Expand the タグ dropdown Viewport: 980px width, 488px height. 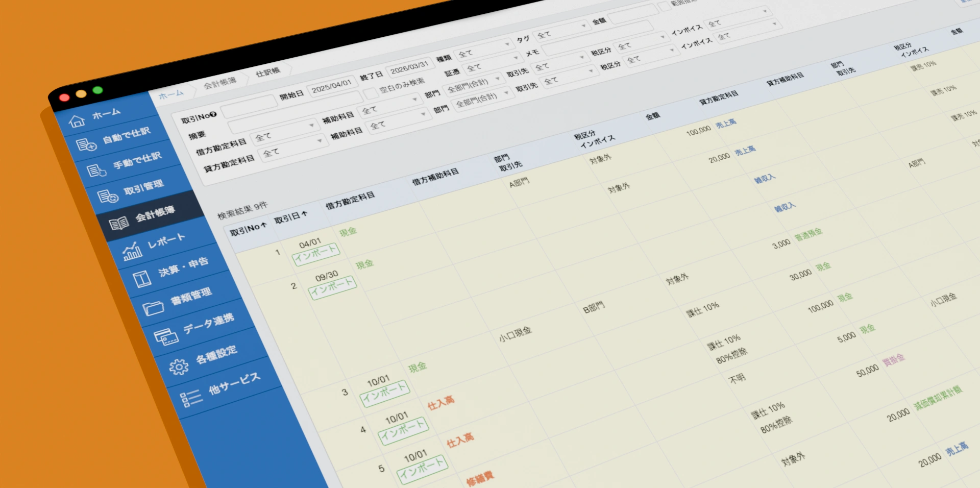point(561,30)
